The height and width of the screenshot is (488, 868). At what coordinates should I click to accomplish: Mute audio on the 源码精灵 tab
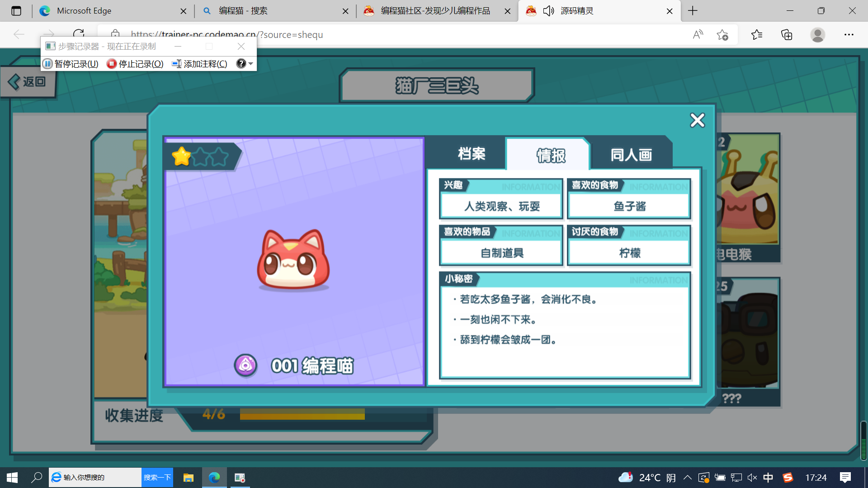click(x=548, y=11)
